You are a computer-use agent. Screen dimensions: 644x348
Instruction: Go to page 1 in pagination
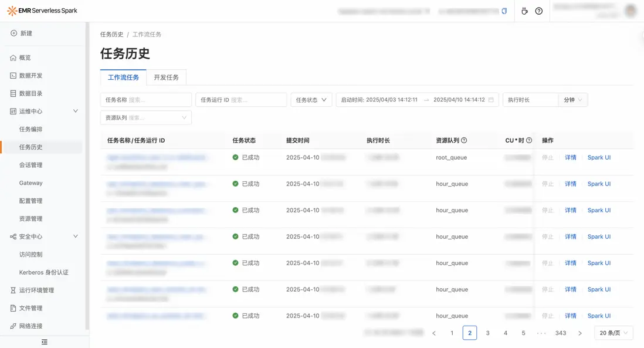[x=452, y=333]
